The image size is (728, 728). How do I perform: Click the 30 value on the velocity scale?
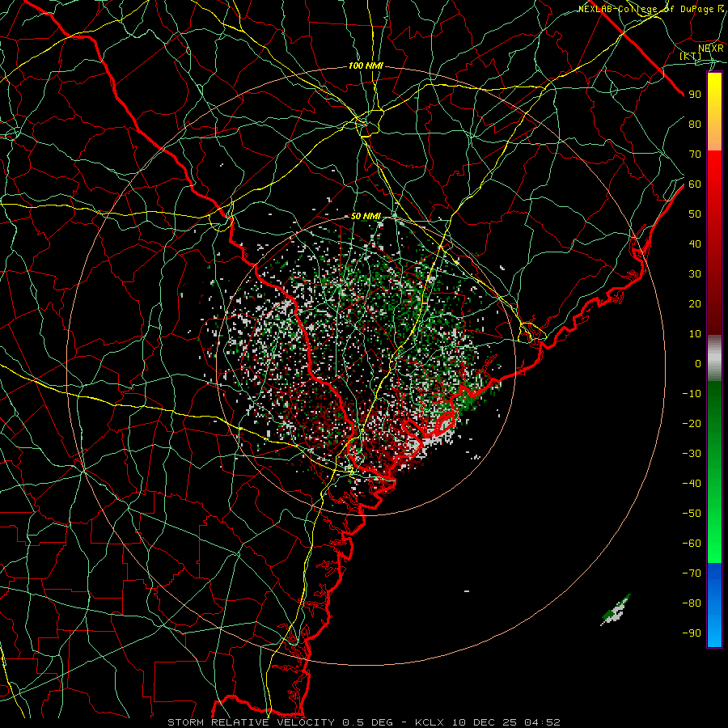click(x=695, y=274)
